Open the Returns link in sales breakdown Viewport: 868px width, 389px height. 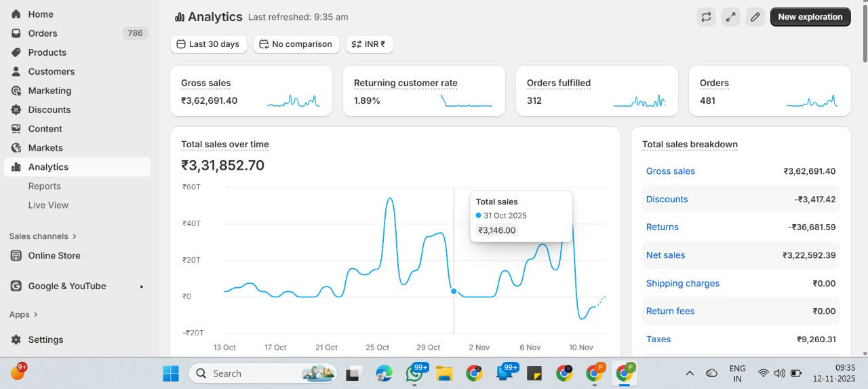[662, 227]
